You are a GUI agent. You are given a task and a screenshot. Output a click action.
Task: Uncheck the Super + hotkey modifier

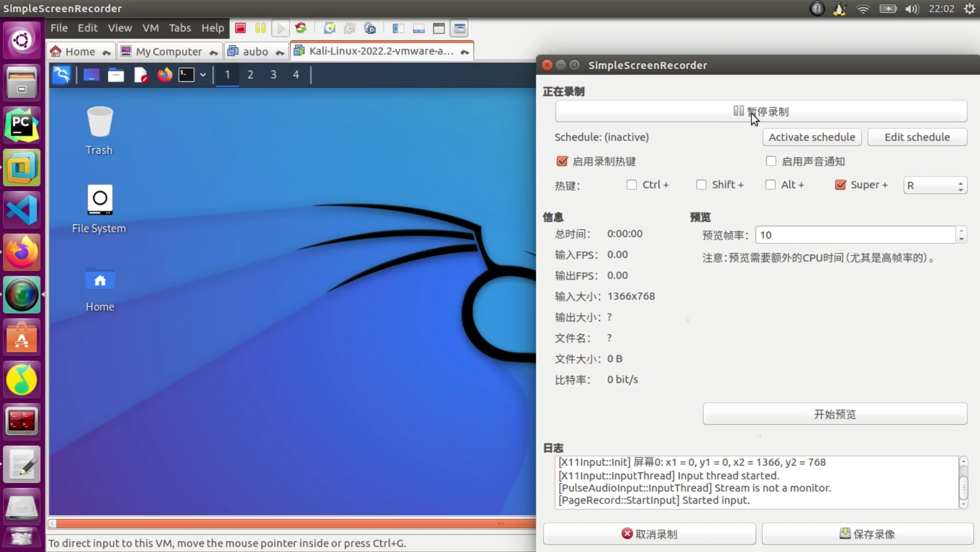(x=840, y=185)
